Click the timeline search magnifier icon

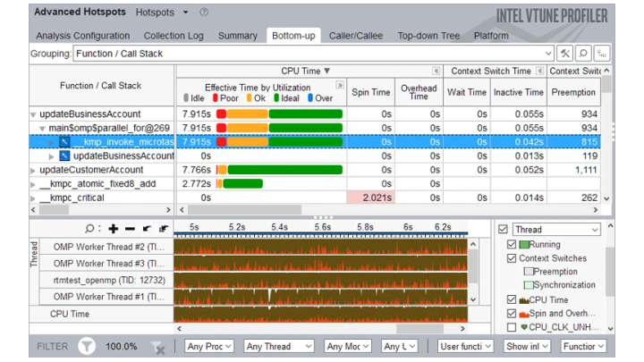click(90, 229)
